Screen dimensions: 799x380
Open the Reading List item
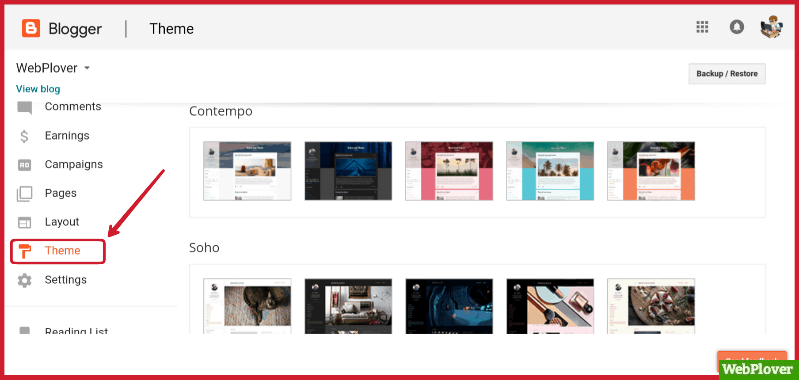pos(76,331)
